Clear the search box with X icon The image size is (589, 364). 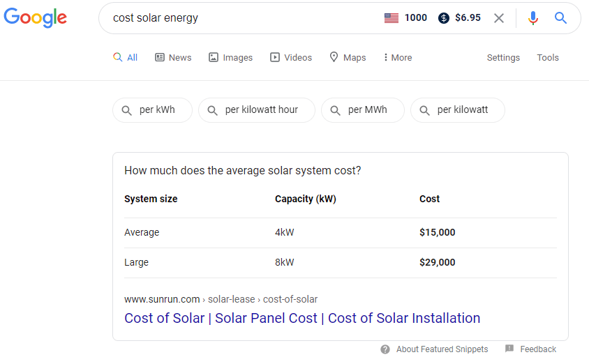[x=499, y=18]
